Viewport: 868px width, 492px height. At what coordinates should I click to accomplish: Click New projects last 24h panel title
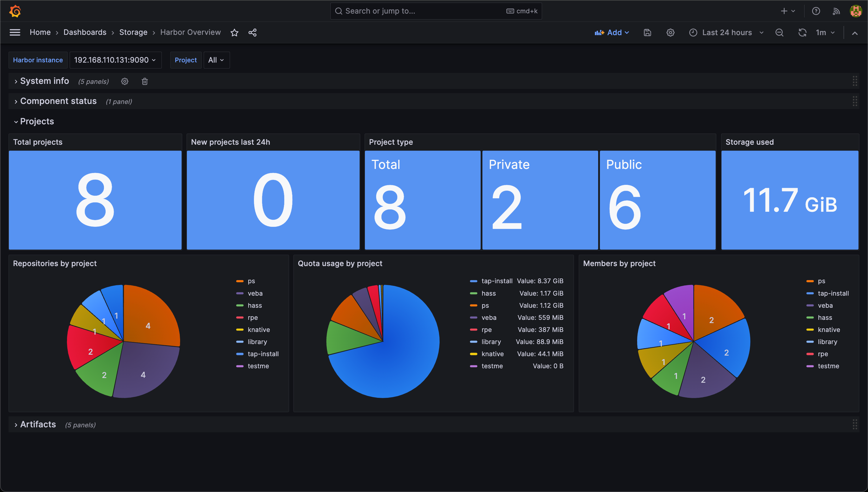click(230, 142)
